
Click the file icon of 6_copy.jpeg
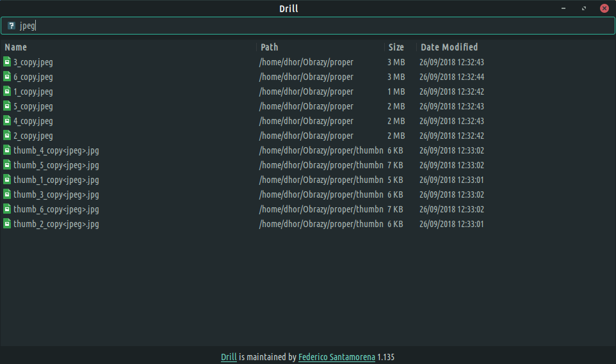tap(7, 77)
